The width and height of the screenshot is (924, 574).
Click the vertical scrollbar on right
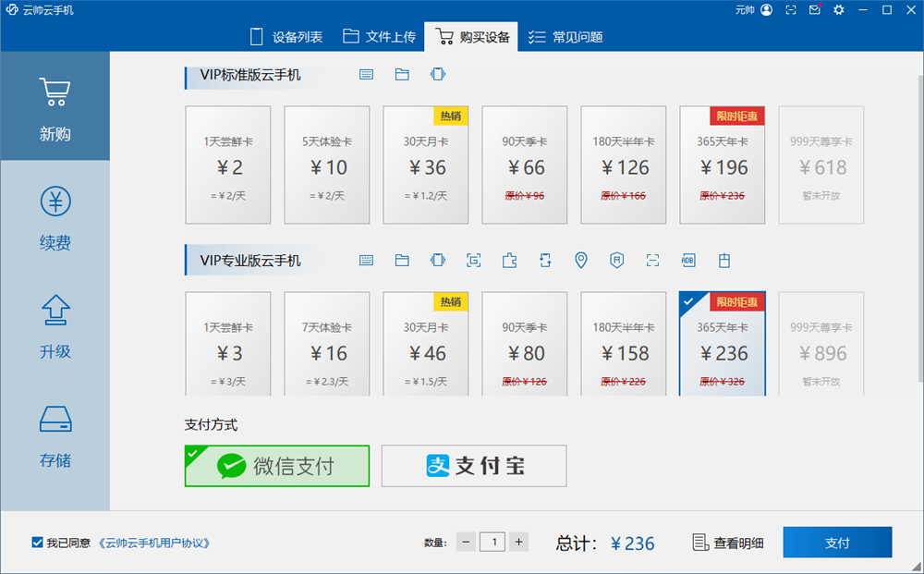920,230
